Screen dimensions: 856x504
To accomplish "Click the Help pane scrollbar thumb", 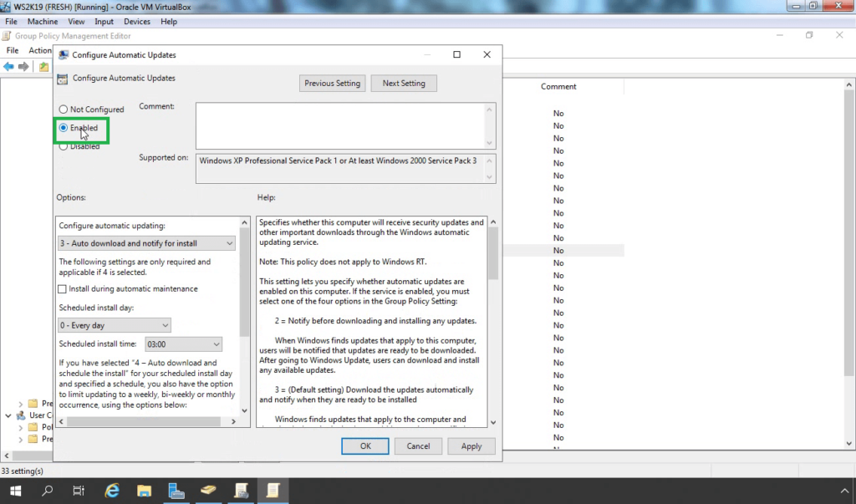I will tap(493, 253).
